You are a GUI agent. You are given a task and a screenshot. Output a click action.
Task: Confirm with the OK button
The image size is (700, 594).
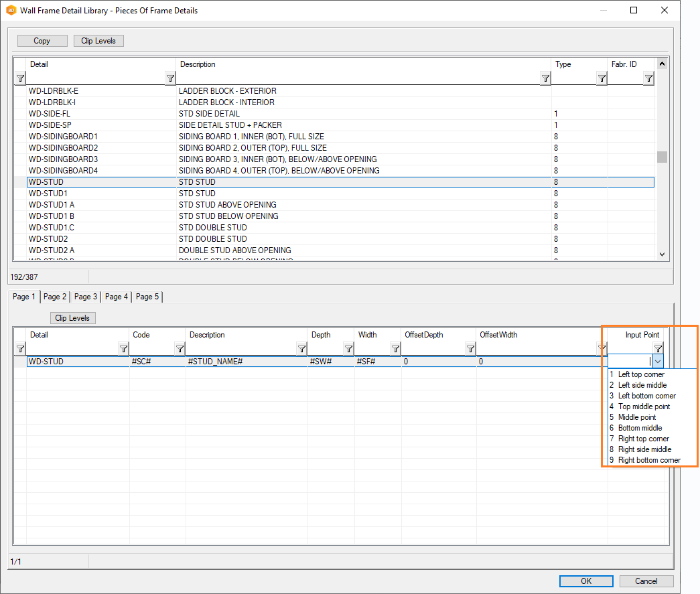point(586,581)
